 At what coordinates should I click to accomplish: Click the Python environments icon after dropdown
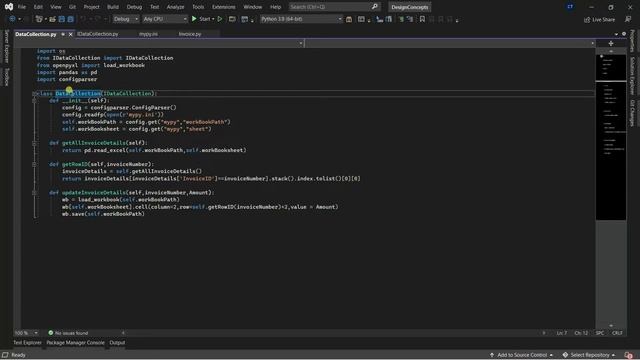pos(349,19)
